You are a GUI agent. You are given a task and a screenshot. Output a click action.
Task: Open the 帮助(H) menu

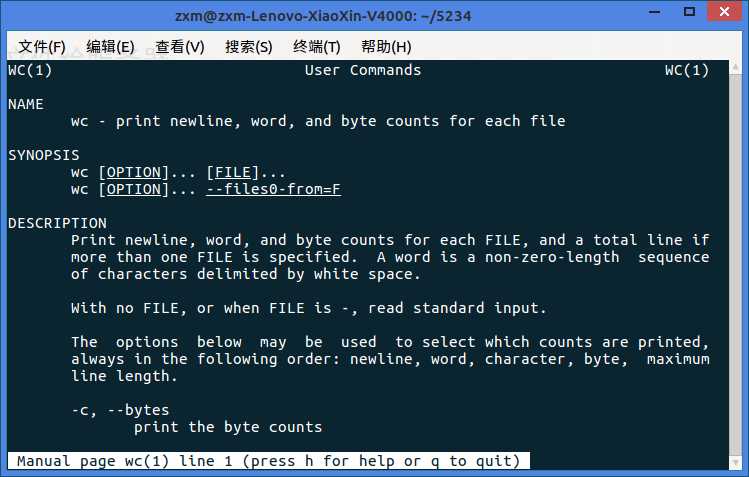click(x=386, y=47)
